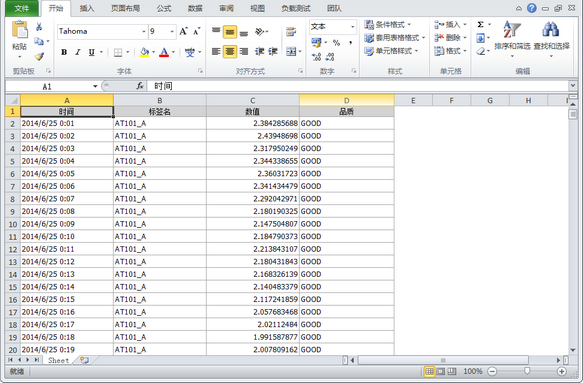Viewport: 583px width, 383px height.
Task: Open the Tahoma font name dropdown
Action: [144, 32]
